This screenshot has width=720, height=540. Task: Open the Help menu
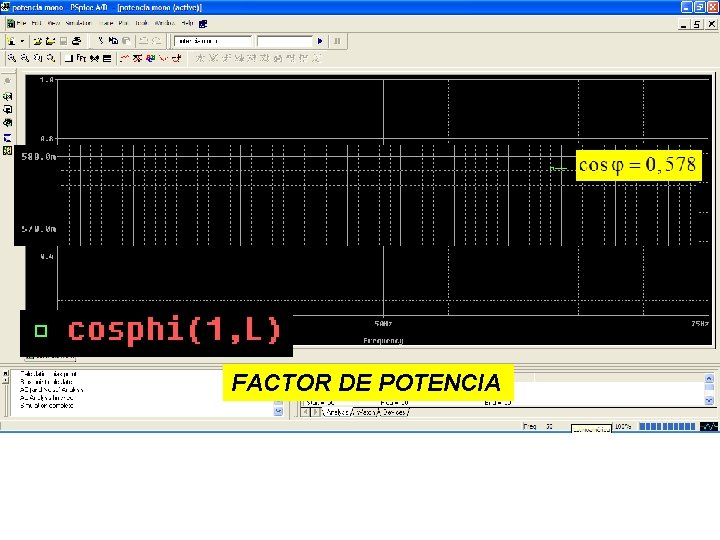187,23
